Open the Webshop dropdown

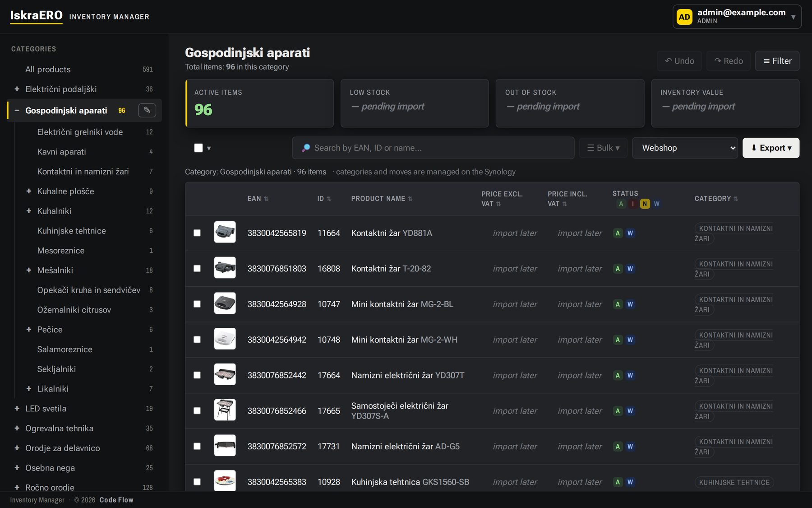tap(685, 148)
